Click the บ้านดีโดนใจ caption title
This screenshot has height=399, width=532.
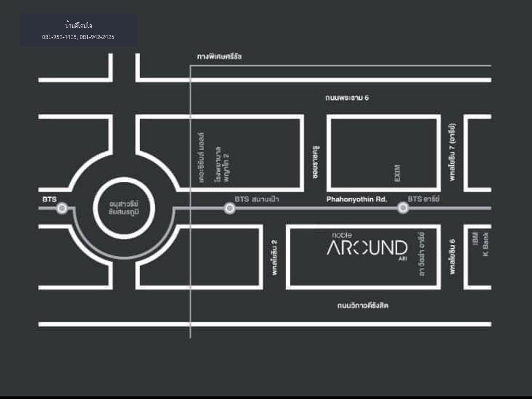coord(78,26)
